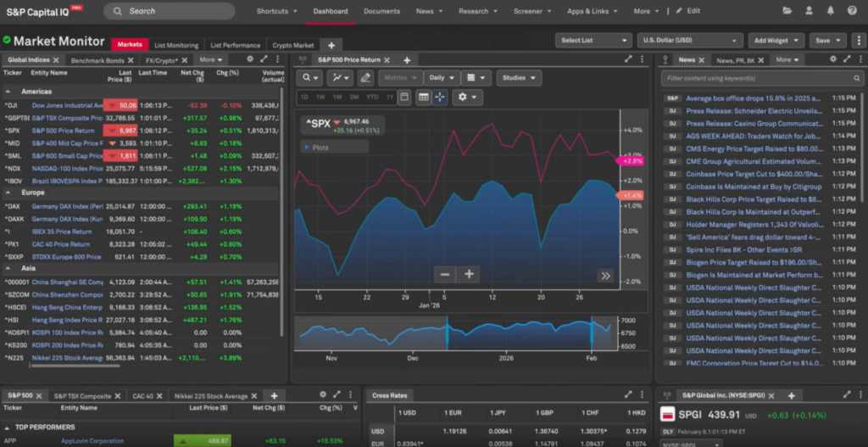Open the Save dropdown

[828, 41]
